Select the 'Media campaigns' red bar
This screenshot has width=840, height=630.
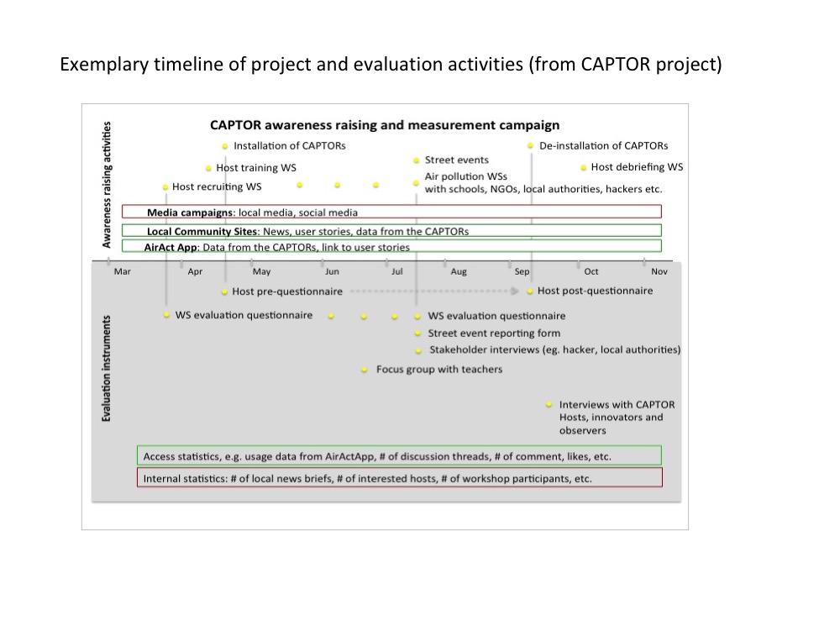(391, 212)
